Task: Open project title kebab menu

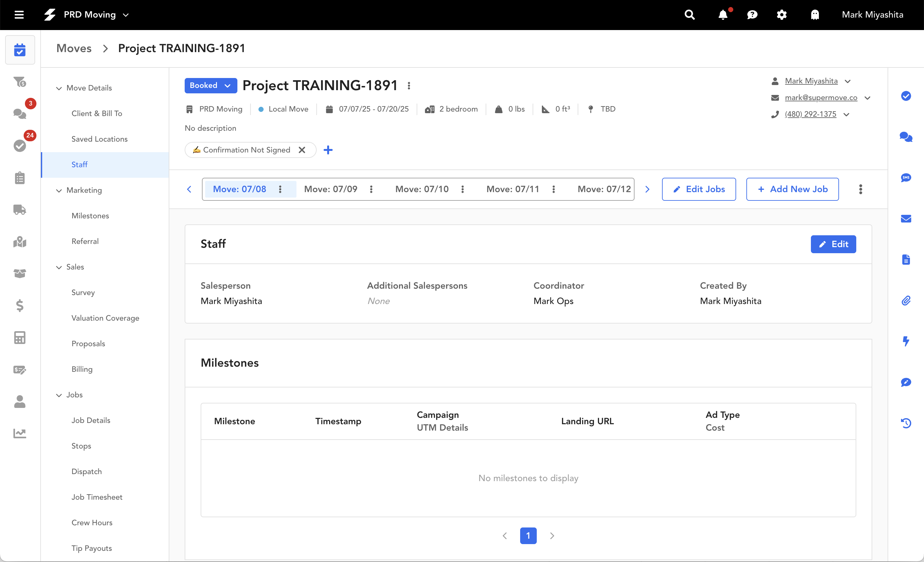Action: [x=409, y=86]
